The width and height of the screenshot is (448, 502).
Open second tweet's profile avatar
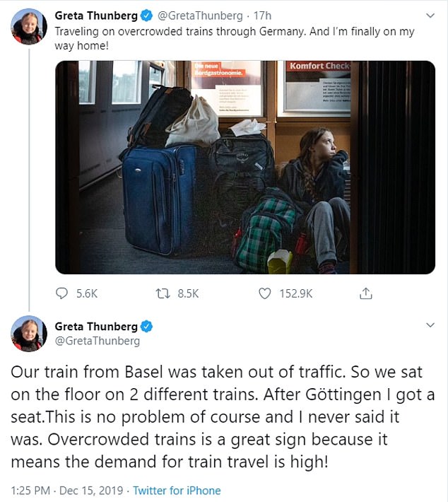[x=29, y=334]
